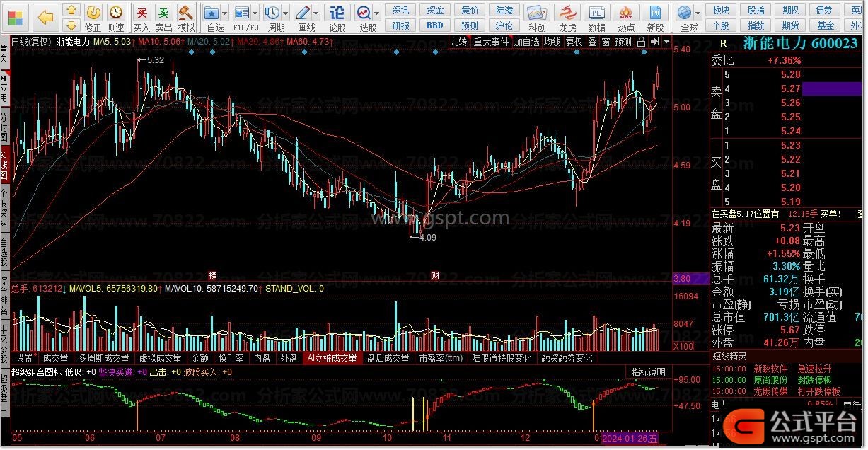Switch to the 成交量 tab
This screenshot has height=450, width=868.
[x=55, y=359]
